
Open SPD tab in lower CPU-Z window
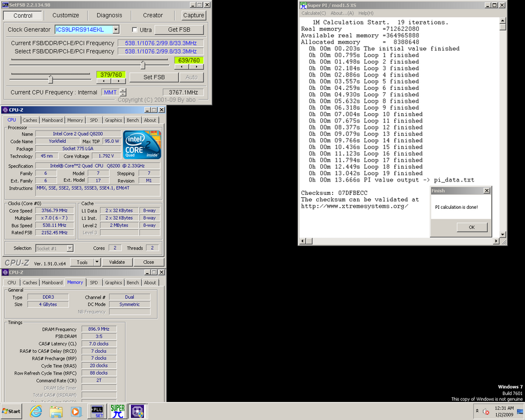[94, 282]
